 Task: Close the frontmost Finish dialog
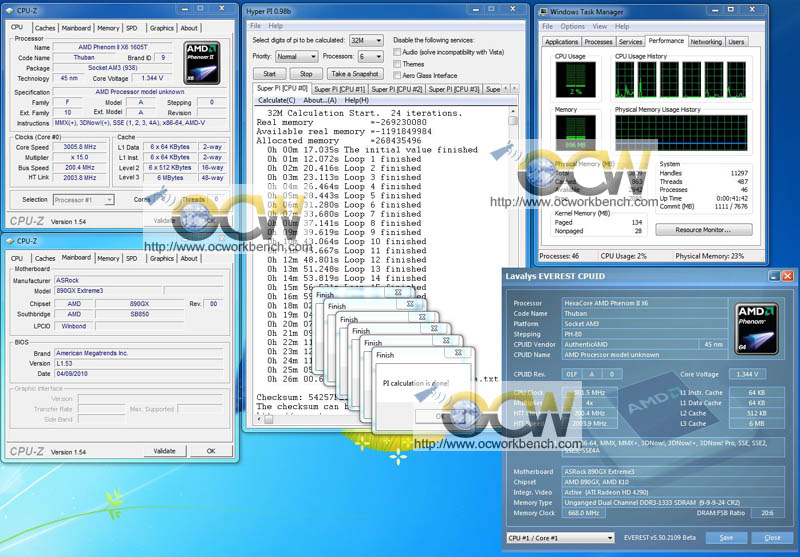point(458,352)
